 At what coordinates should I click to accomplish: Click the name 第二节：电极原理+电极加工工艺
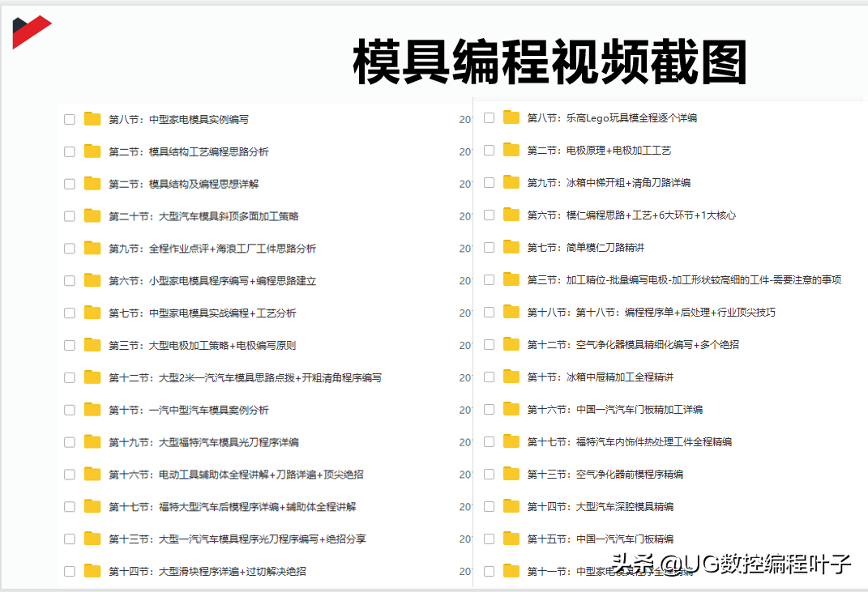(x=600, y=150)
